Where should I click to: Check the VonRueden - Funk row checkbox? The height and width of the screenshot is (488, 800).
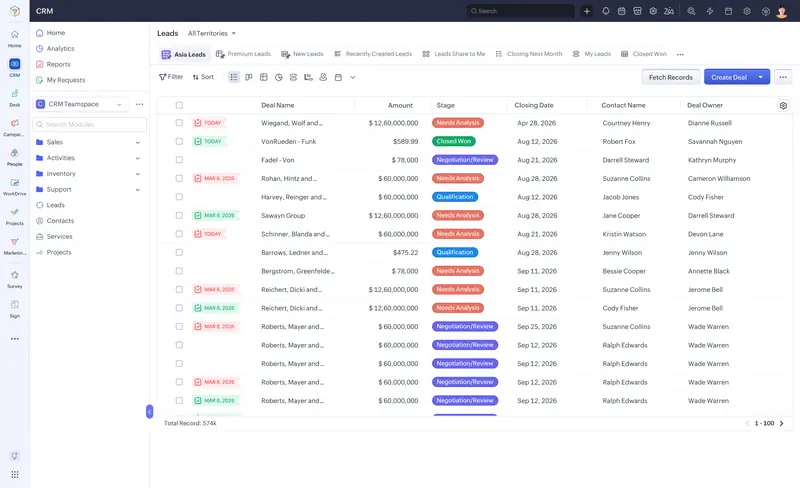pyautogui.click(x=179, y=141)
